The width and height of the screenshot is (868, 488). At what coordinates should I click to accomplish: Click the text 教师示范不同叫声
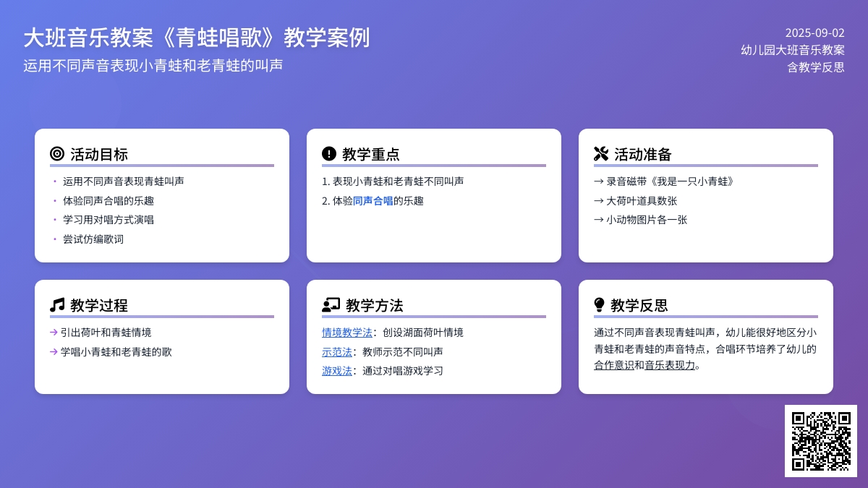pos(403,351)
